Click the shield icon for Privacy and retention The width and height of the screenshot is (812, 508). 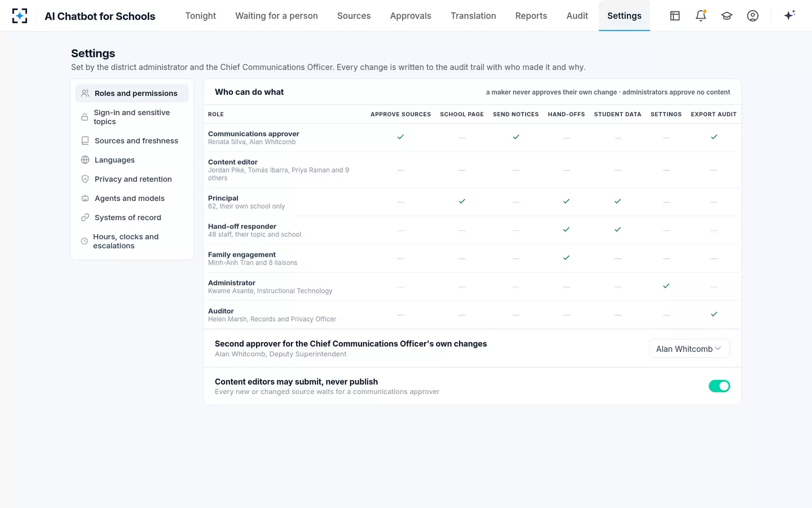85,179
